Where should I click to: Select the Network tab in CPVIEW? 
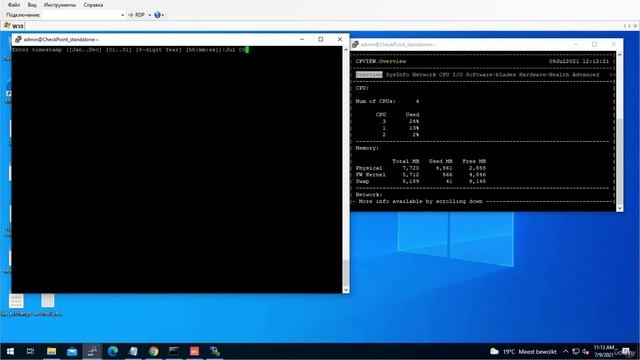tap(424, 75)
